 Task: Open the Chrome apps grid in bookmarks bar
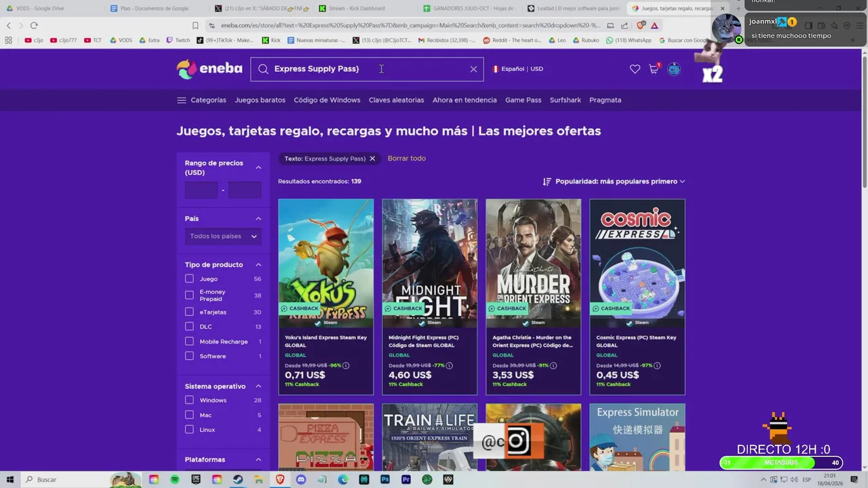click(8, 40)
